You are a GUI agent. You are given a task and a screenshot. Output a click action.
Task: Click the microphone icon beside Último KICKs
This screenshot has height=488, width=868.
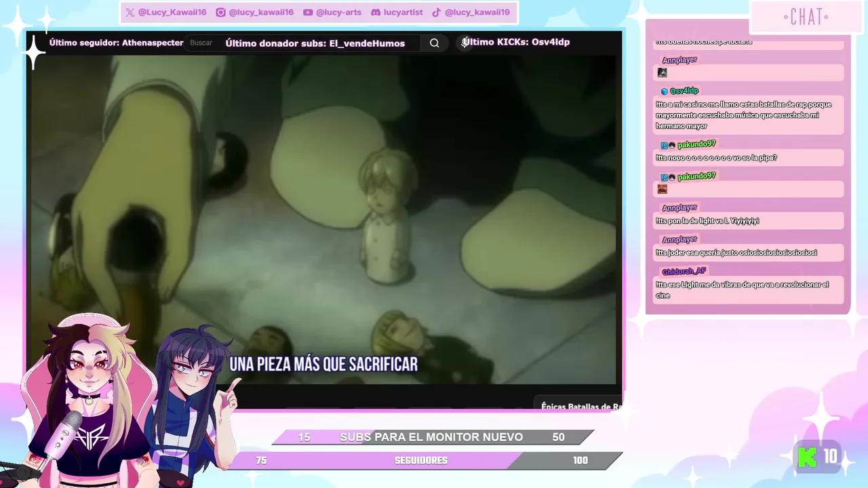(465, 42)
